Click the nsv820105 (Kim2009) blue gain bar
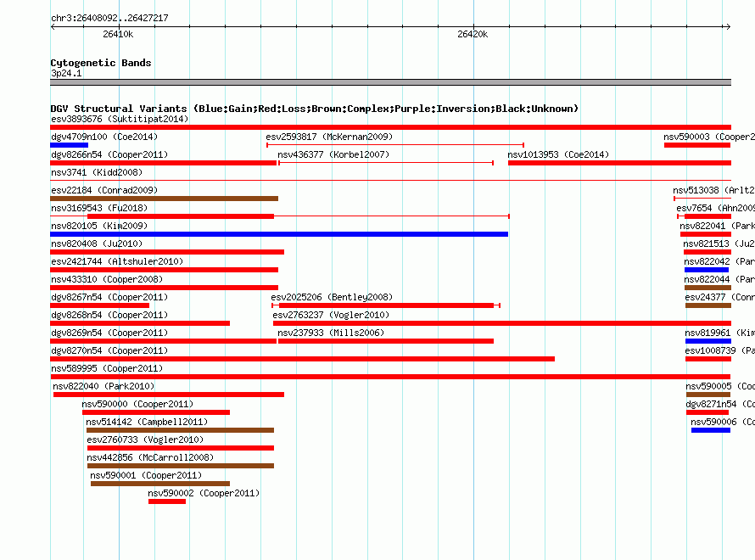This screenshot has height=560, width=755. click(x=279, y=234)
